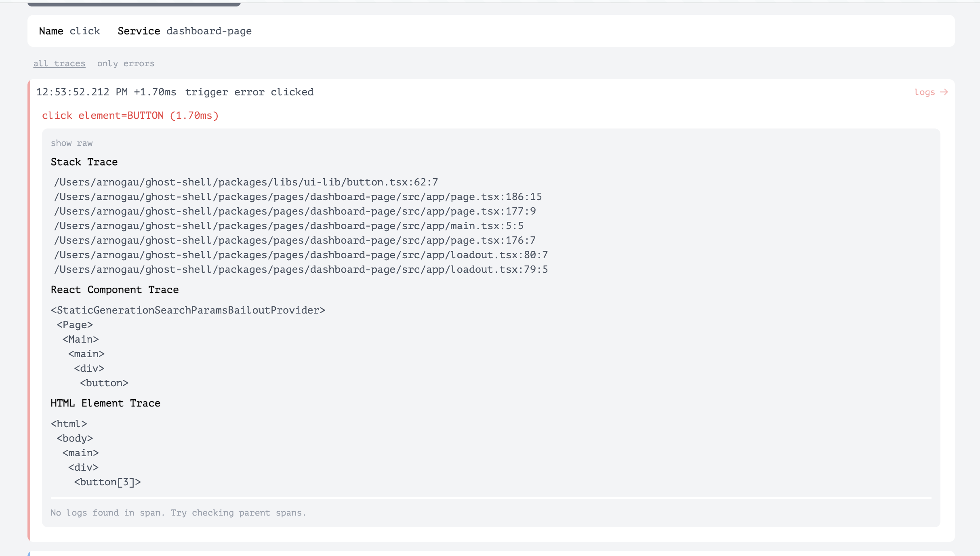This screenshot has width=980, height=556.
Task: Click the main.tsx:5:5 stack line
Action: (x=289, y=226)
